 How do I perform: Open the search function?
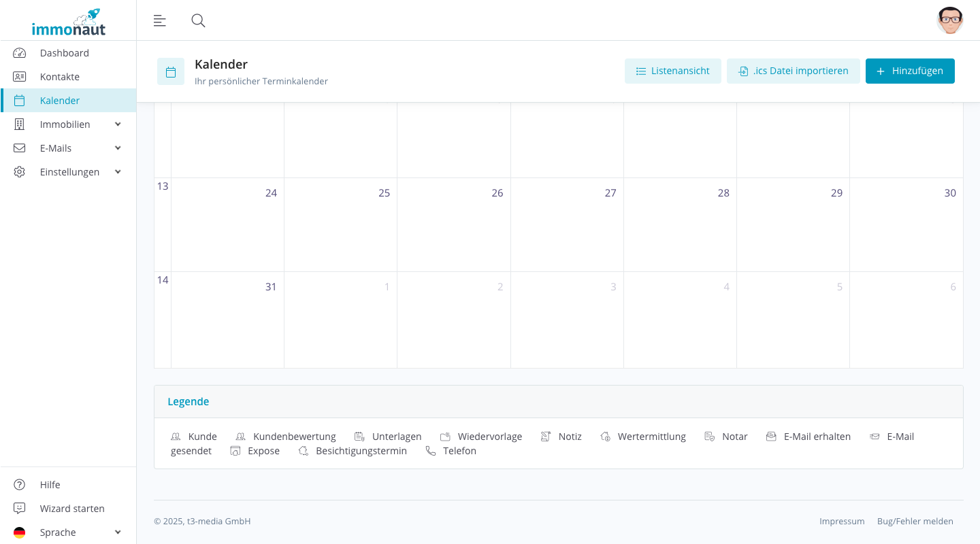198,20
